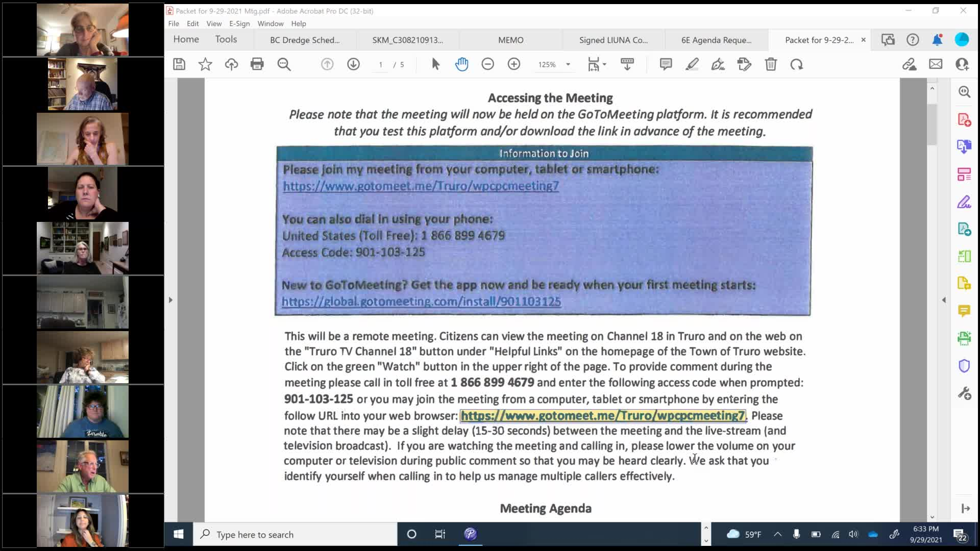Viewport: 980px width, 551px height.
Task: Add file to starred bookmark
Action: click(x=205, y=64)
